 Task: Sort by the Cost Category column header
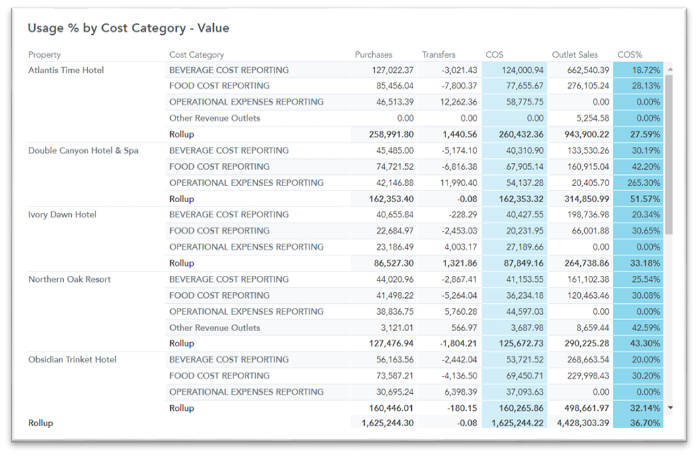[x=196, y=55]
